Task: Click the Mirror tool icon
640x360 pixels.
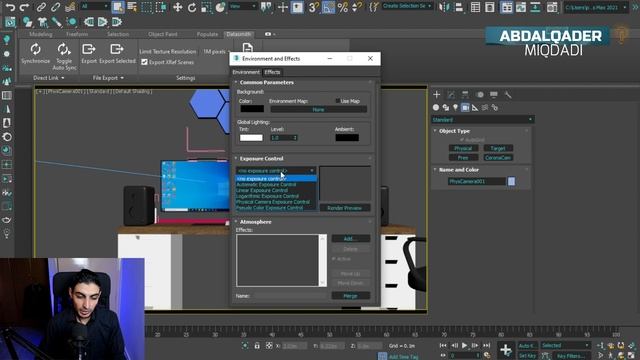Action: pos(444,7)
